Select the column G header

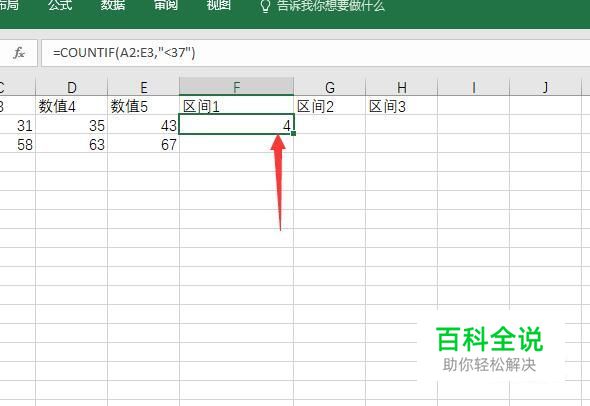[x=330, y=87]
